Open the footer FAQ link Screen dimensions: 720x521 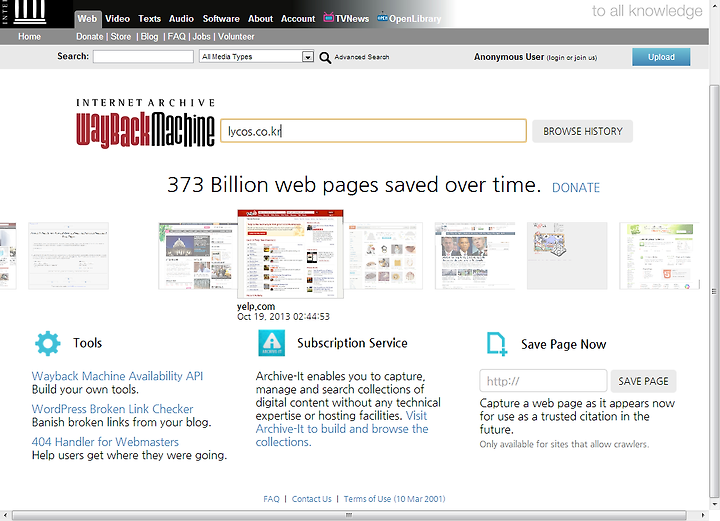(x=271, y=499)
